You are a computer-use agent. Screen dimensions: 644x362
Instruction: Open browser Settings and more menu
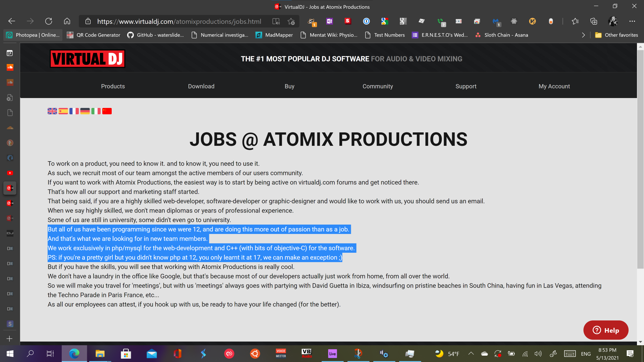tap(632, 21)
